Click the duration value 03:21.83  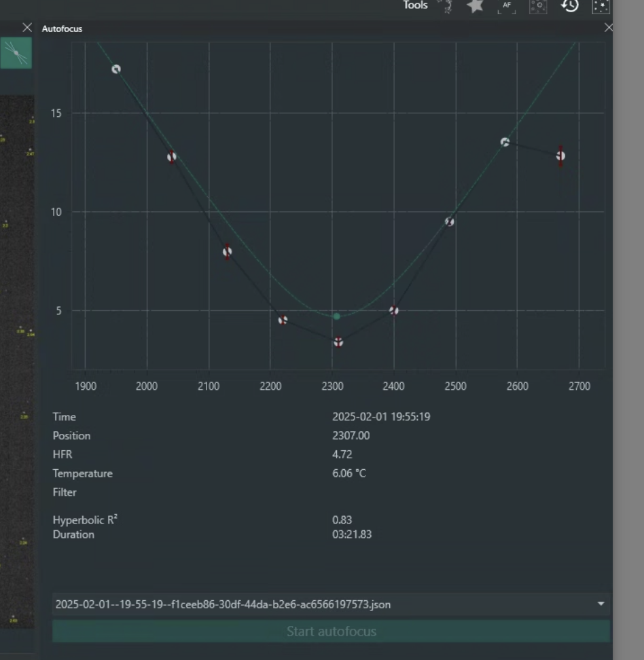[352, 534]
